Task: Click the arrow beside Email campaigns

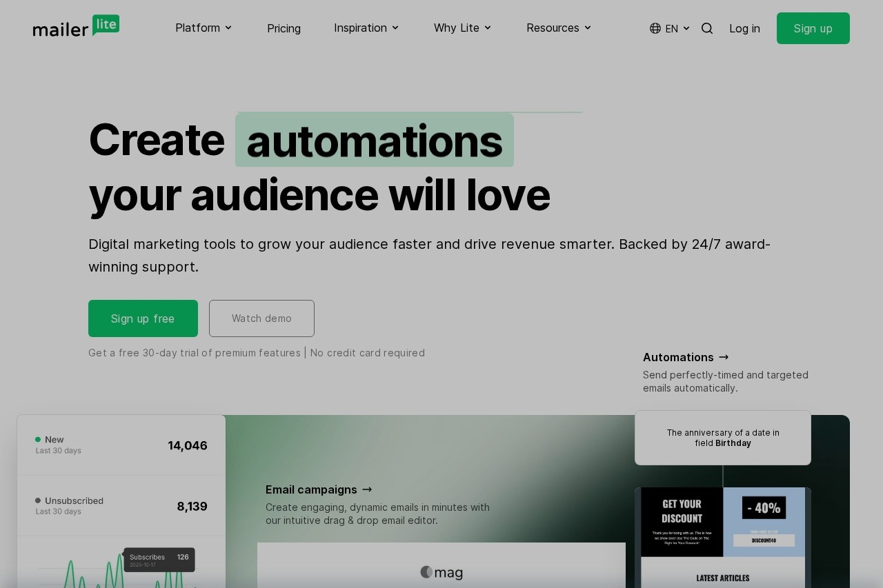Action: point(367,489)
